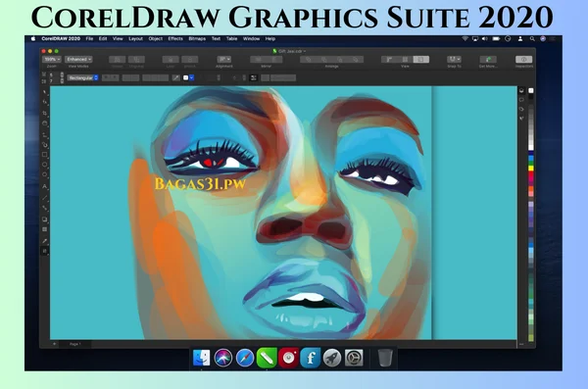Viewport: 588px width, 389px height.
Task: Open the Table menu
Action: click(x=231, y=38)
